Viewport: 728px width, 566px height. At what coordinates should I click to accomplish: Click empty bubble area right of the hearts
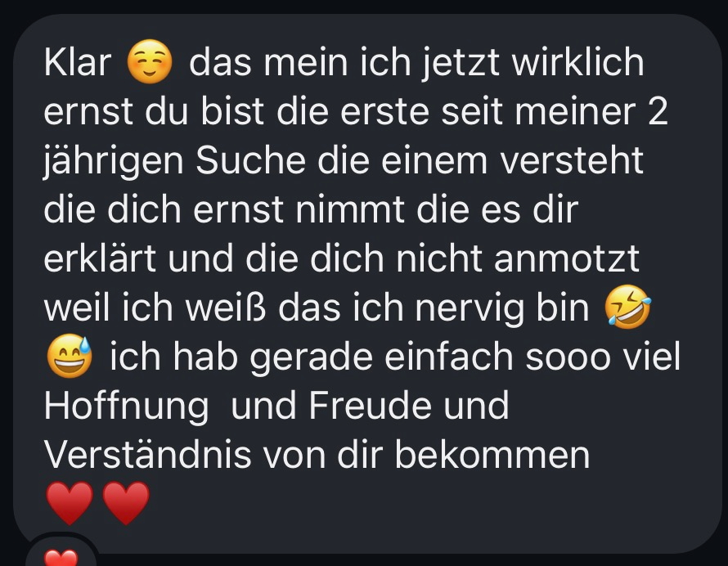[418, 504]
